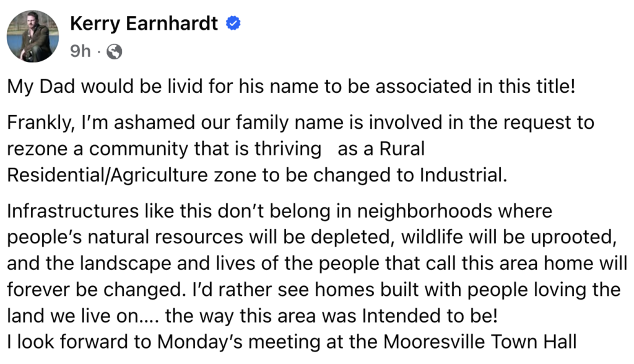Click the words 'as a Rural'
The height and width of the screenshot is (364, 634).
(x=381, y=149)
